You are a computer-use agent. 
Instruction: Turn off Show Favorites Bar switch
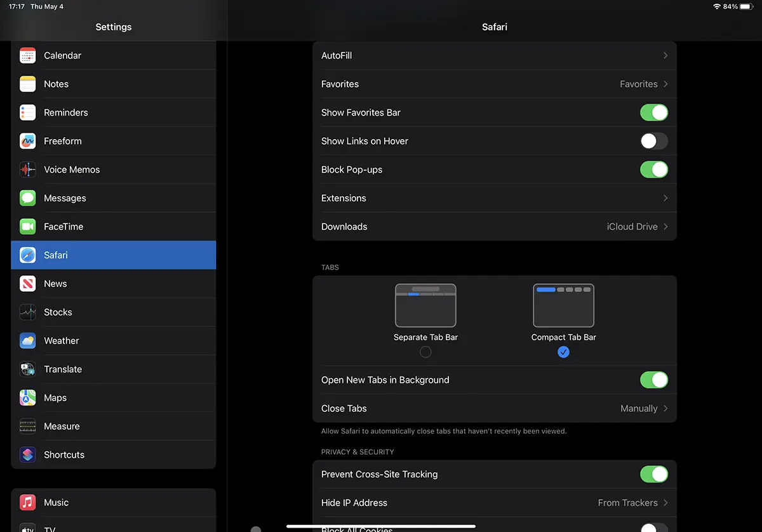click(654, 112)
